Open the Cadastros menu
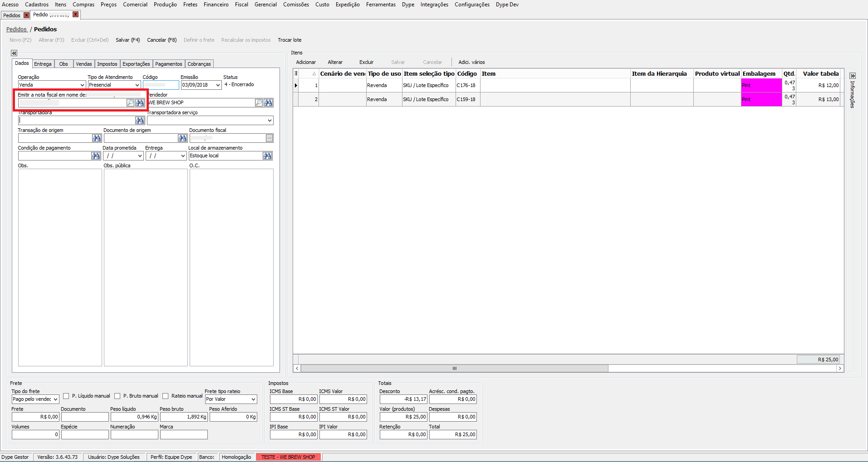This screenshot has width=868, height=462. click(x=37, y=5)
